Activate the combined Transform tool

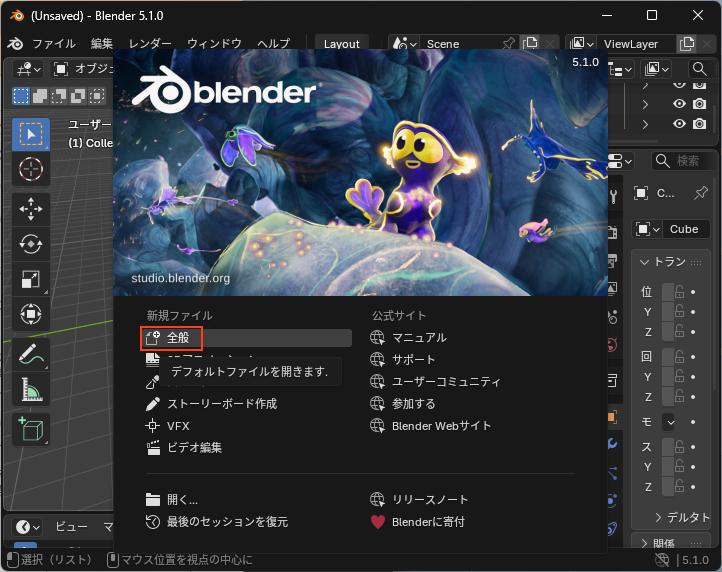coord(31,314)
